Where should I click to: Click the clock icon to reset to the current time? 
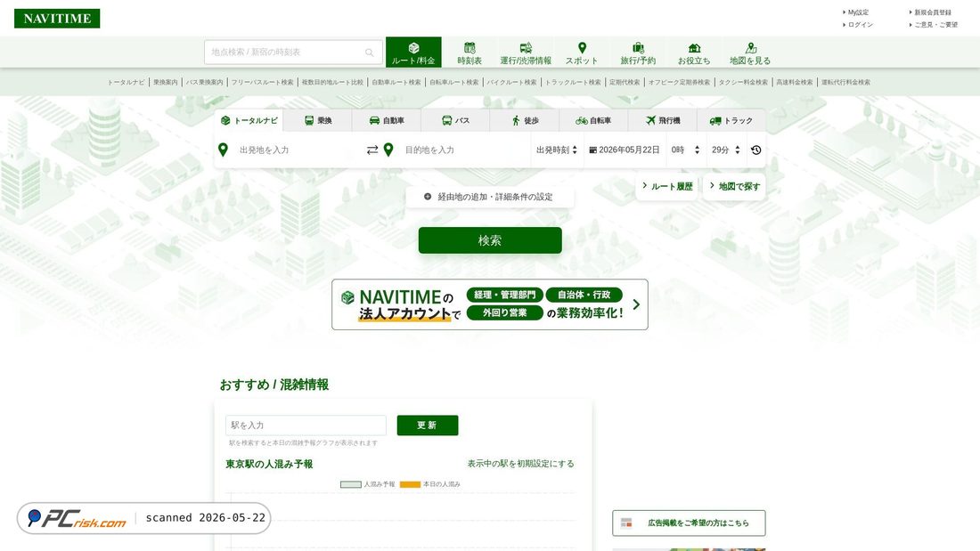pyautogui.click(x=755, y=150)
